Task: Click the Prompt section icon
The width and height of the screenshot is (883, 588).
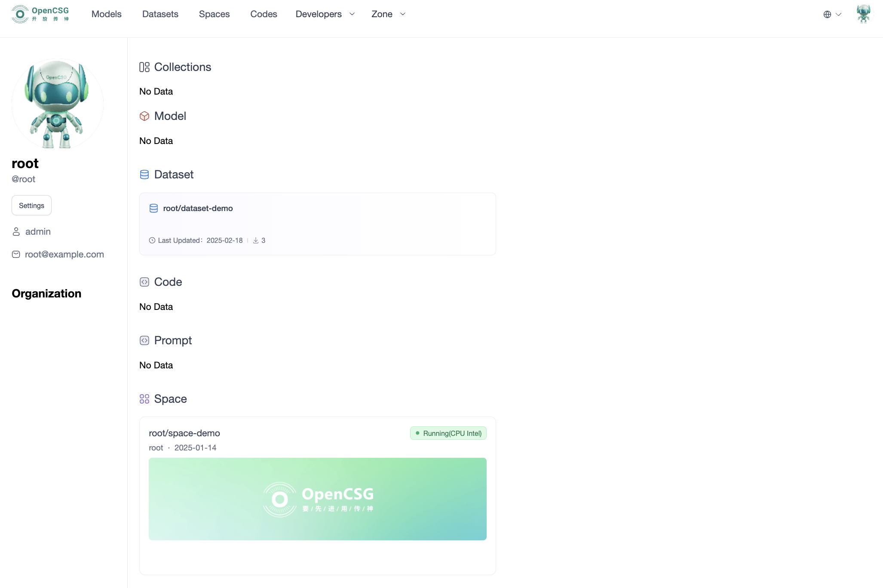Action: [x=144, y=340]
